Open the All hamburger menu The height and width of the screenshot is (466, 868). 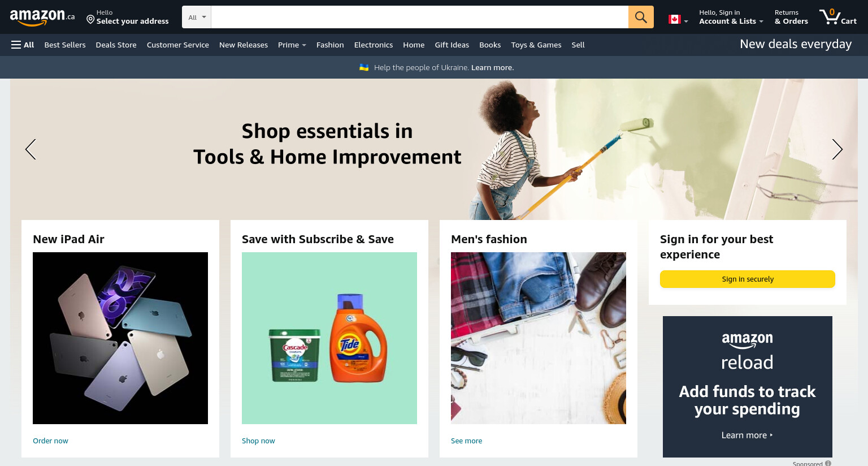(23, 45)
